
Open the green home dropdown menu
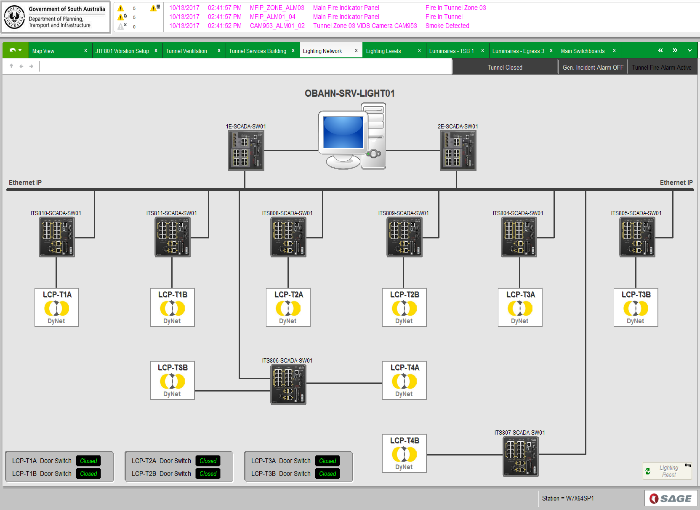15,49
